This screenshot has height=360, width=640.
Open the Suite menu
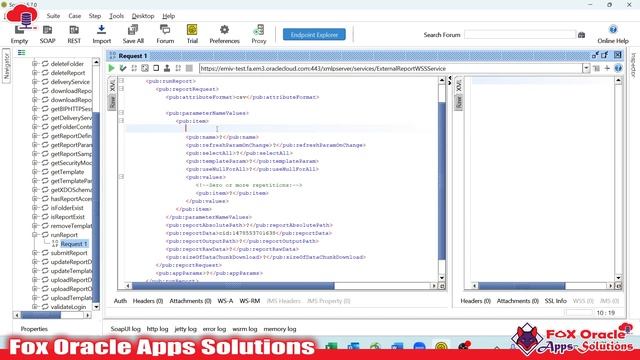[53, 16]
